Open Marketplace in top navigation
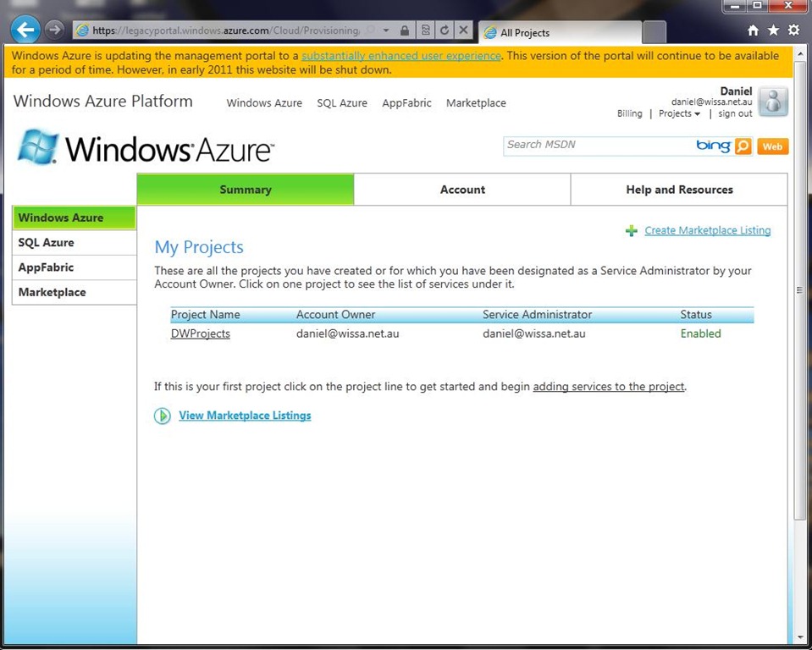 point(476,103)
